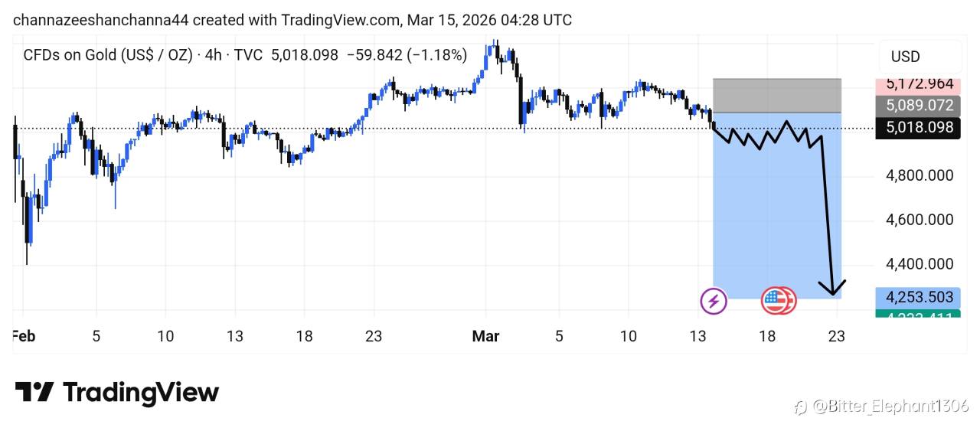Screen dimensions: 980x431
Task: Open the US flag economic event marker
Action: (x=777, y=301)
